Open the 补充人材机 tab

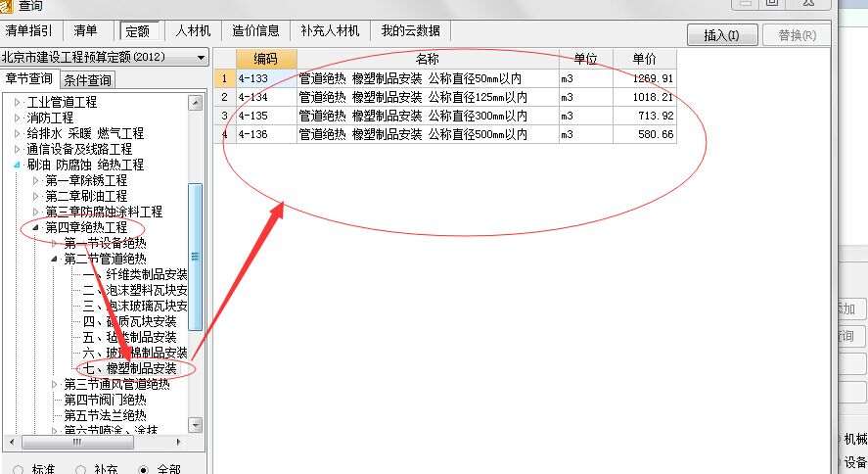tap(330, 30)
